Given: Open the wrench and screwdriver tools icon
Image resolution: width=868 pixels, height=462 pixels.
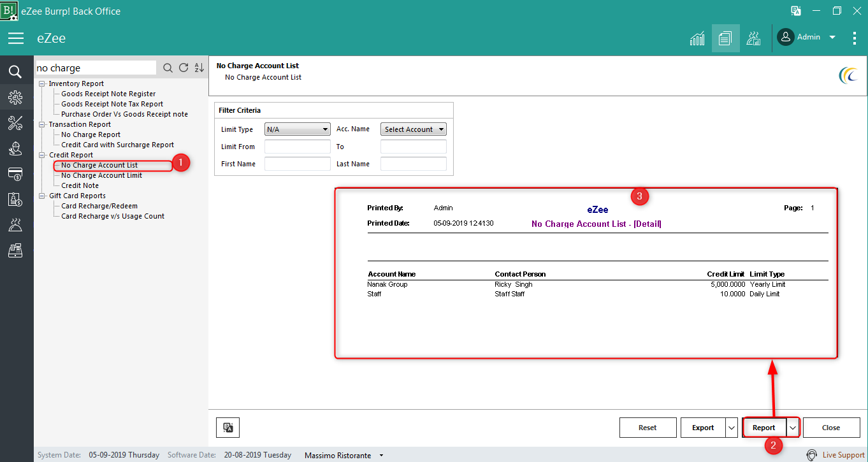Looking at the screenshot, I should pos(15,123).
